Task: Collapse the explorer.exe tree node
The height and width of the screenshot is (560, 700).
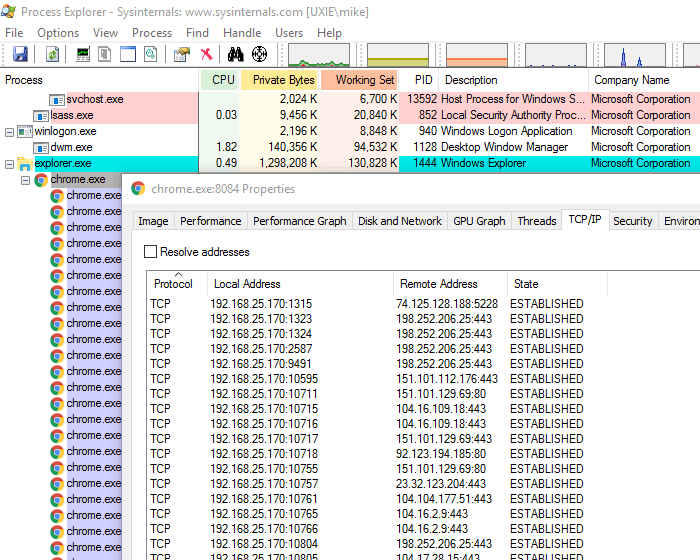Action: (x=10, y=163)
